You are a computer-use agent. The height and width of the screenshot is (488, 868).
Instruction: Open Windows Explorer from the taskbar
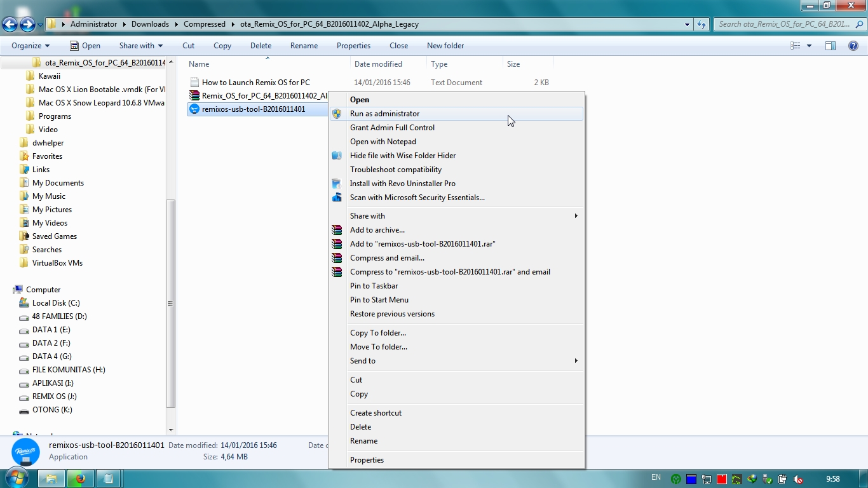click(52, 478)
